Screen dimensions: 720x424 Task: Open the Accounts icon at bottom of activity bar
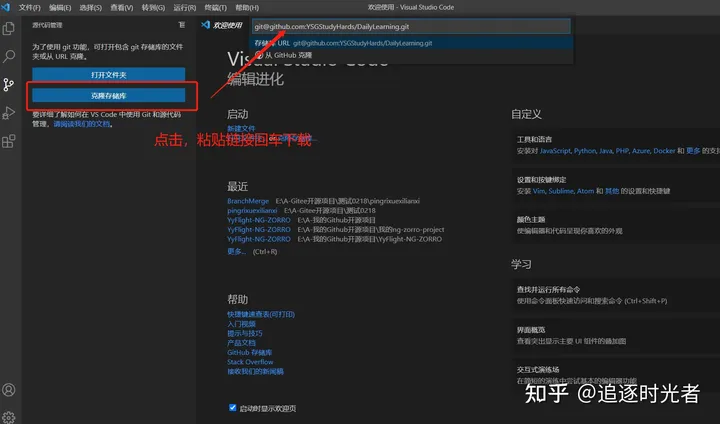tap(9, 390)
